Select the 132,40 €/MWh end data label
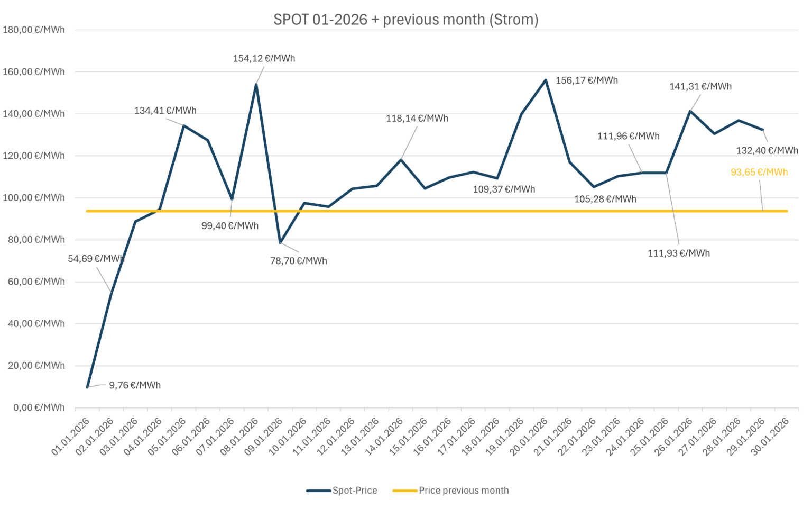The image size is (812, 508). pyautogui.click(x=767, y=151)
